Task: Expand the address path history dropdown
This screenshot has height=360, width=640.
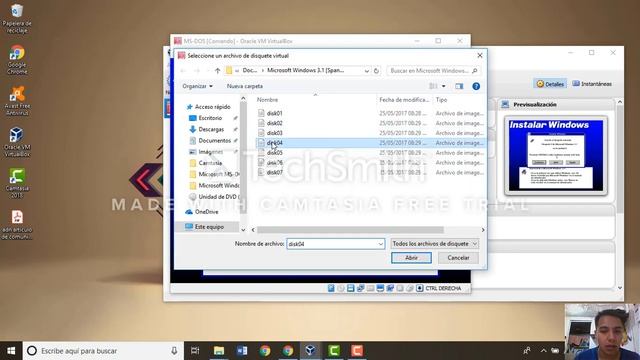Action: pyautogui.click(x=367, y=71)
